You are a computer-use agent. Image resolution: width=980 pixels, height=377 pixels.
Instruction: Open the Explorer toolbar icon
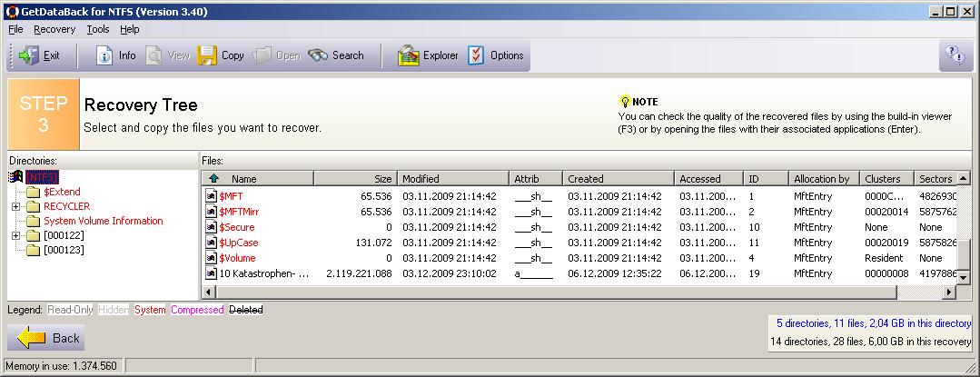[x=408, y=55]
